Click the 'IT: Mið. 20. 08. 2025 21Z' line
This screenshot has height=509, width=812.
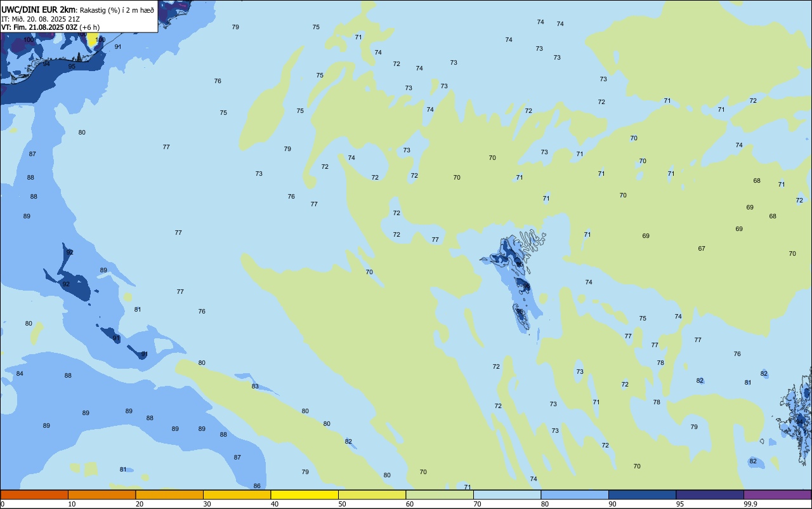(x=40, y=19)
